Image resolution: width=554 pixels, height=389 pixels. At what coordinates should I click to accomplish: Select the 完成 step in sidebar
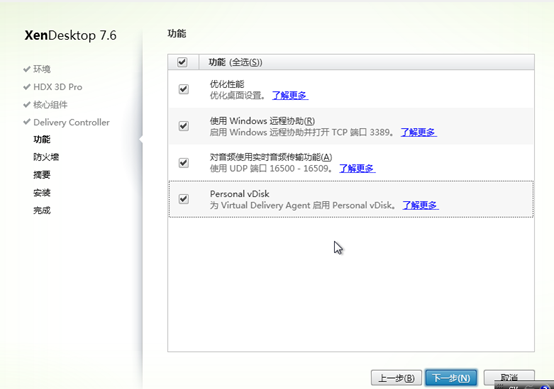coord(42,210)
